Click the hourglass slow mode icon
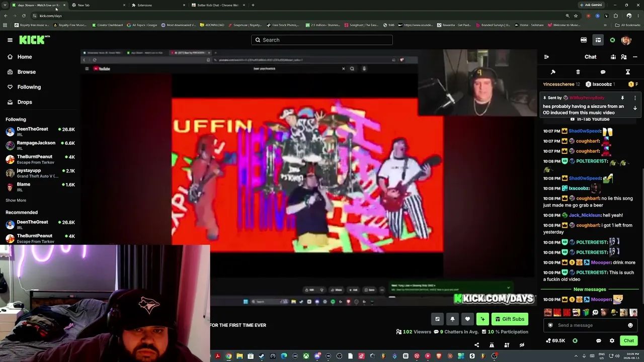 click(x=628, y=72)
